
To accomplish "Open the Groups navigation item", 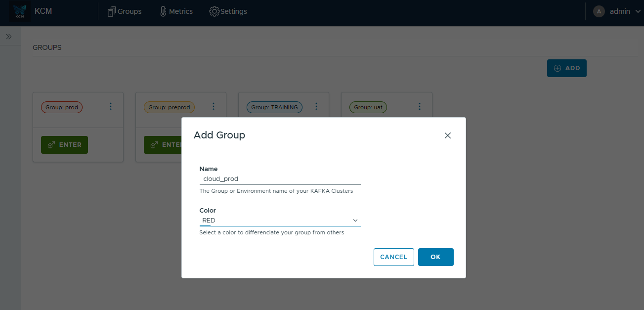I will 125,11.
